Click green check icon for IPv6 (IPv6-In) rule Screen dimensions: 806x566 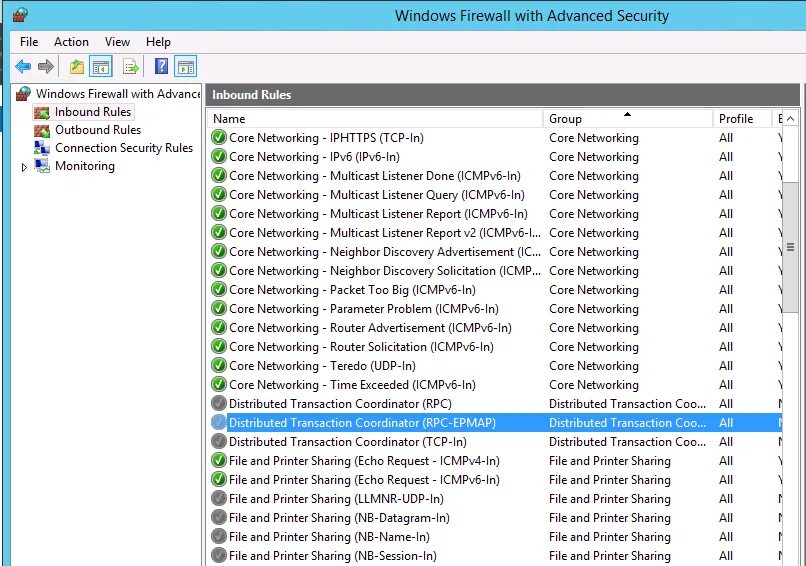coord(219,157)
